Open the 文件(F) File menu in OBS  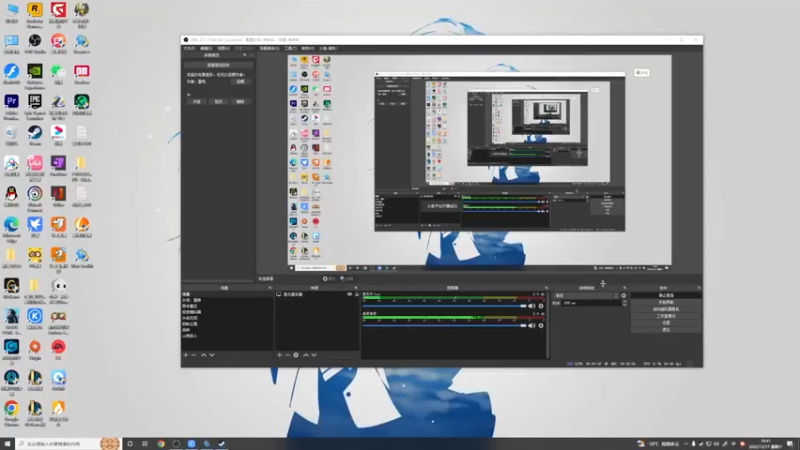[189, 48]
